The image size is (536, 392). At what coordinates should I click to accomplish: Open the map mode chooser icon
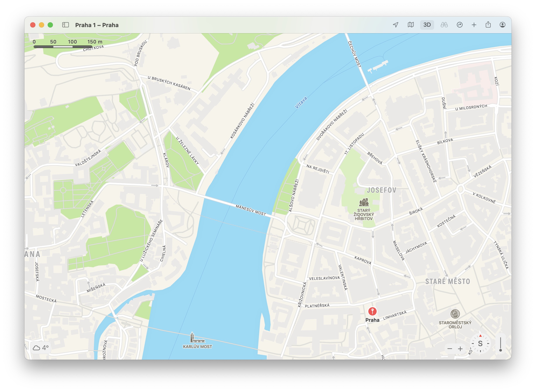(411, 25)
